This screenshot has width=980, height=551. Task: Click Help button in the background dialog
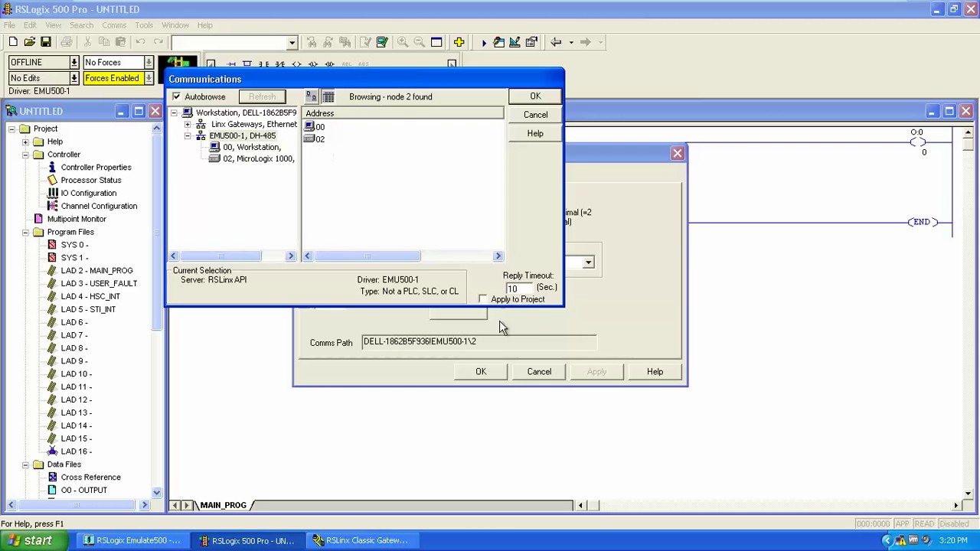tap(655, 371)
